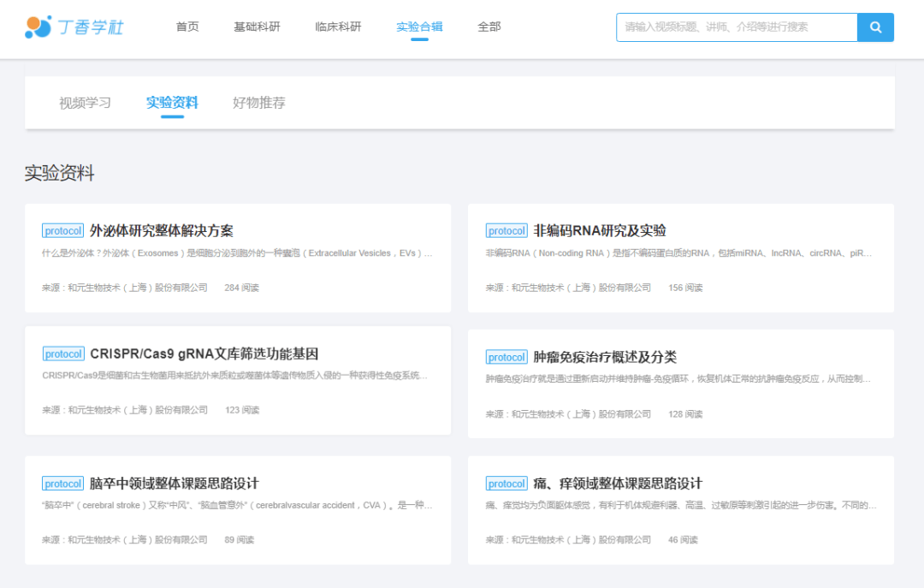Viewport: 924px width, 588px height.
Task: Open article 外泌体研究整体解决方案
Action: (x=161, y=231)
